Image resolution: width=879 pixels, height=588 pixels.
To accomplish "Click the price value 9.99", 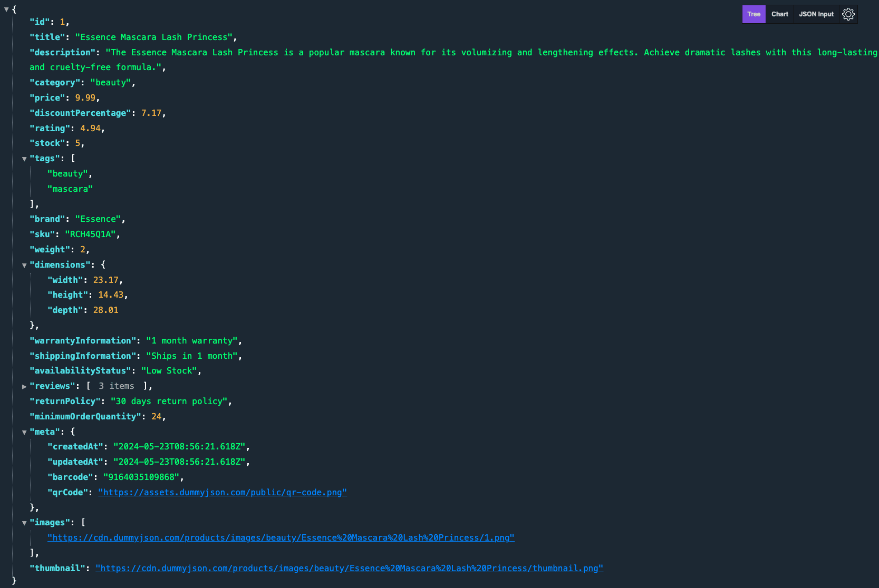I will click(85, 97).
